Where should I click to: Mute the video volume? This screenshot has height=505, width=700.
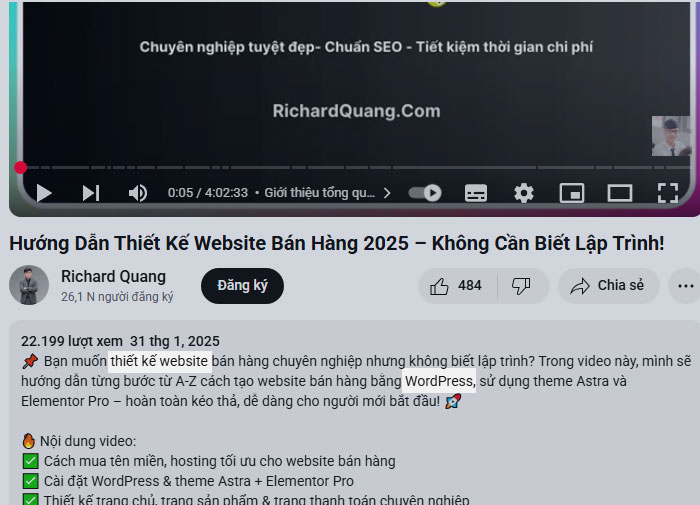[138, 193]
